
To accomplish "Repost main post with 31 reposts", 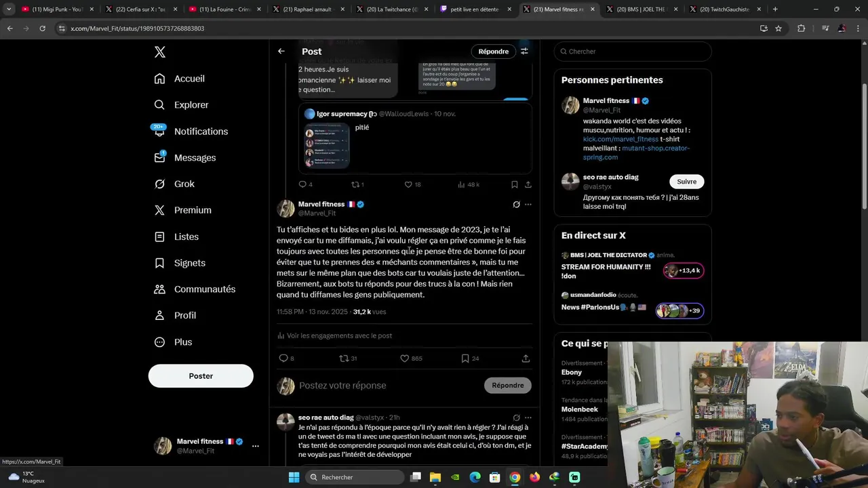I will [x=348, y=359].
